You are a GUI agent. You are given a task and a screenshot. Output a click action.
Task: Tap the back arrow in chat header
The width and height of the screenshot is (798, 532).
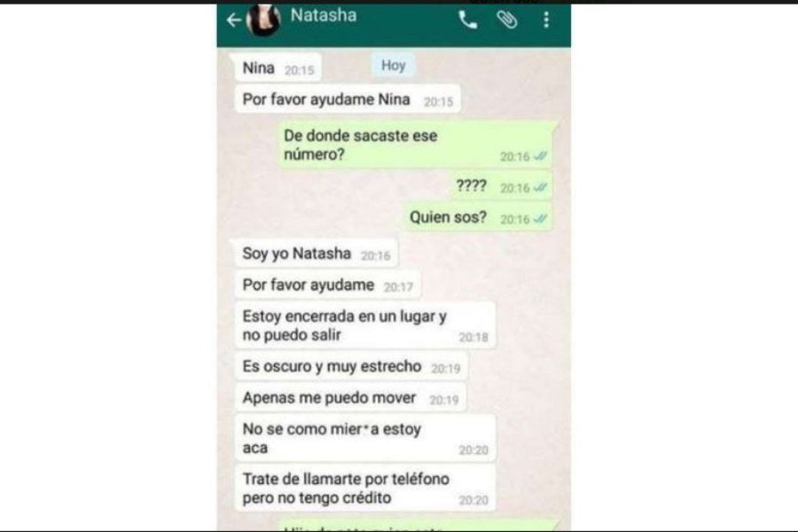(x=233, y=20)
